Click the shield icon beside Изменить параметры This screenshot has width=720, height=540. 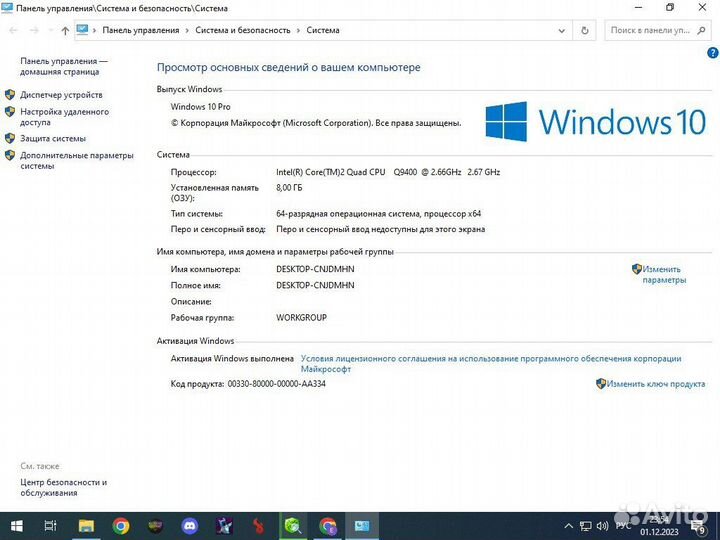click(637, 269)
